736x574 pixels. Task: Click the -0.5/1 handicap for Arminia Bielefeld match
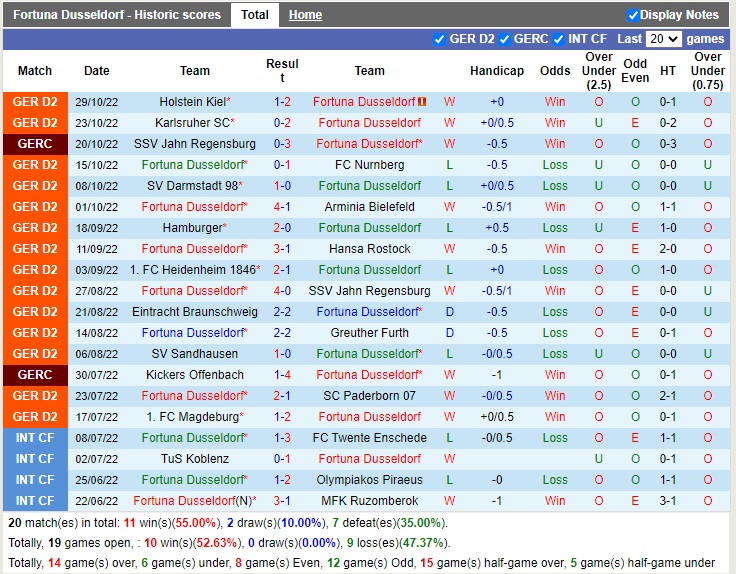497,207
